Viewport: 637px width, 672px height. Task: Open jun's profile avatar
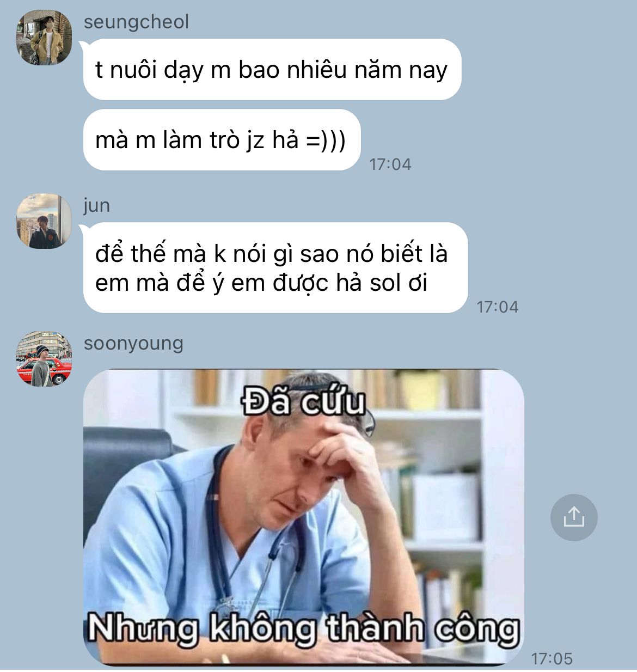click(x=44, y=221)
